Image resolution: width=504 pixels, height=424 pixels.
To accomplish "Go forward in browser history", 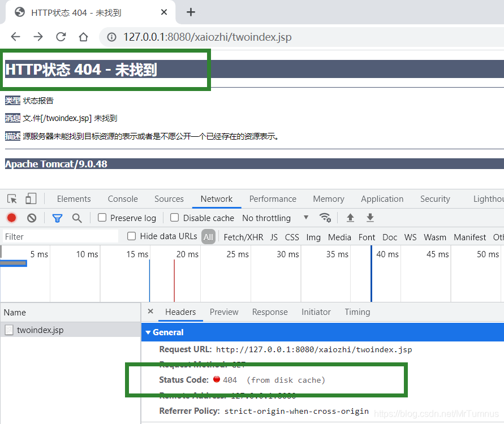I will [x=38, y=37].
